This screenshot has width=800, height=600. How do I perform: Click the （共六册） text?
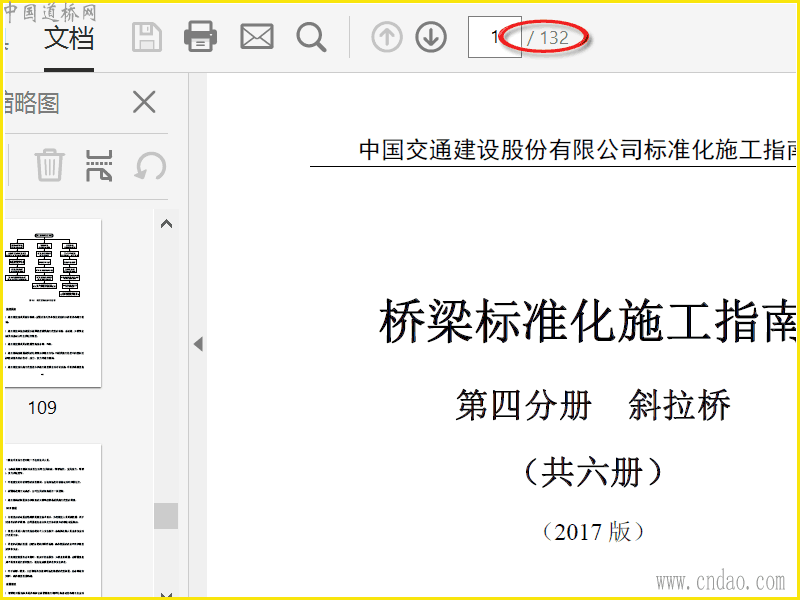[593, 472]
